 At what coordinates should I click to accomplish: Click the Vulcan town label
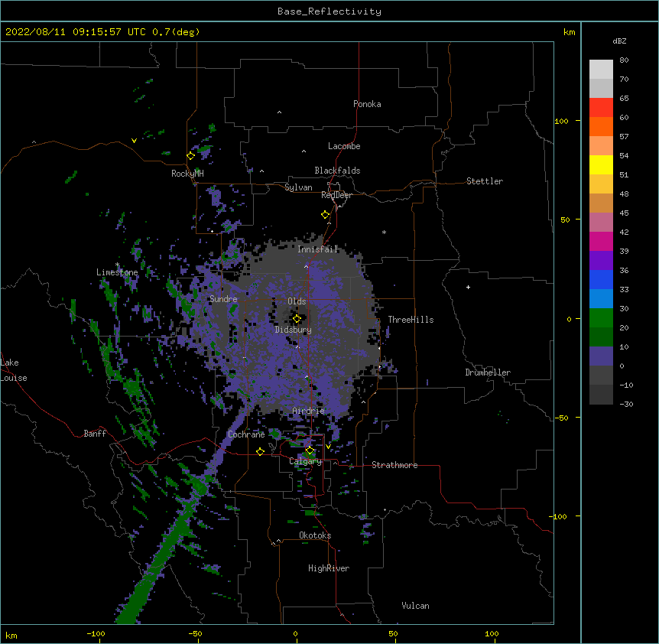[x=415, y=606]
